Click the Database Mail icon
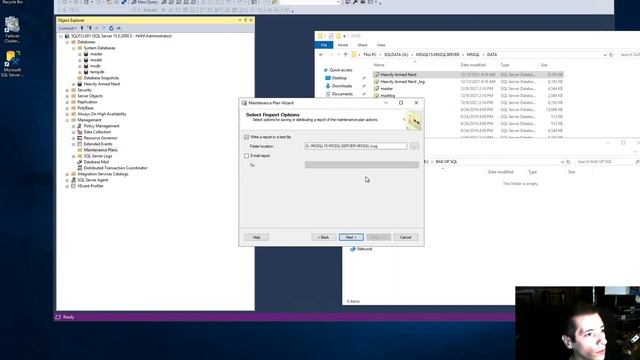This screenshot has width=640, height=360. (x=80, y=162)
